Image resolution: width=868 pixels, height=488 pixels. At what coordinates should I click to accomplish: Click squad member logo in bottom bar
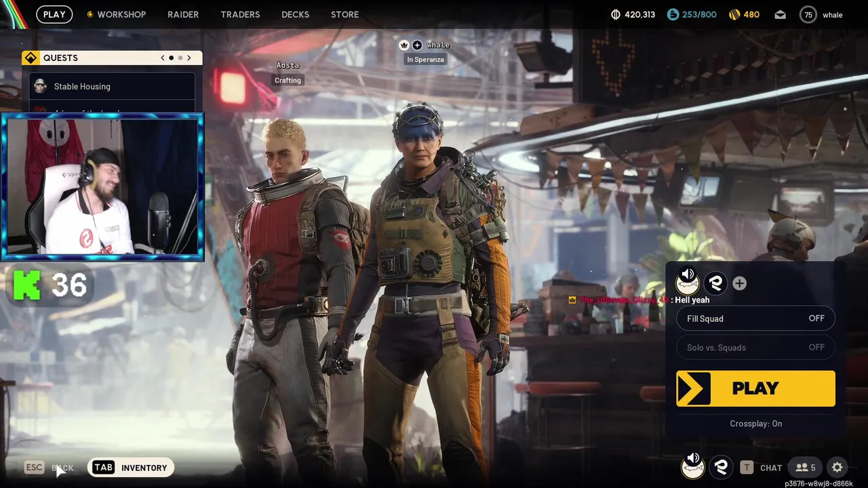721,467
